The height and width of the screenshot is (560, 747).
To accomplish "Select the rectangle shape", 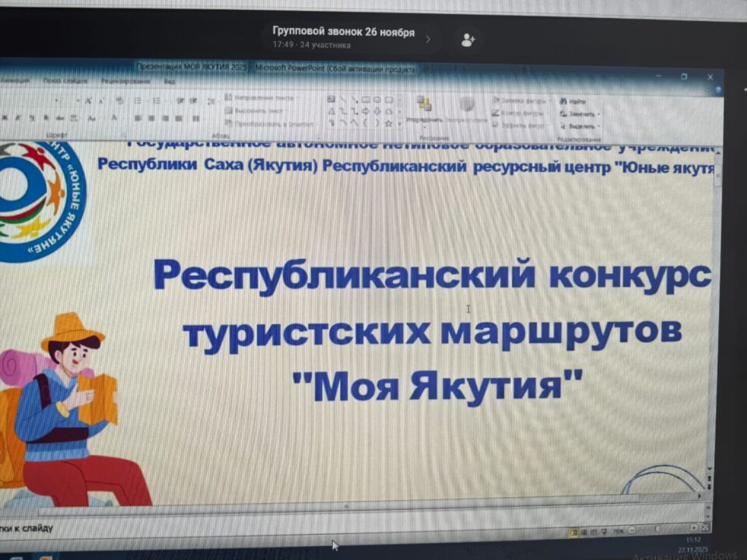I will 366,100.
